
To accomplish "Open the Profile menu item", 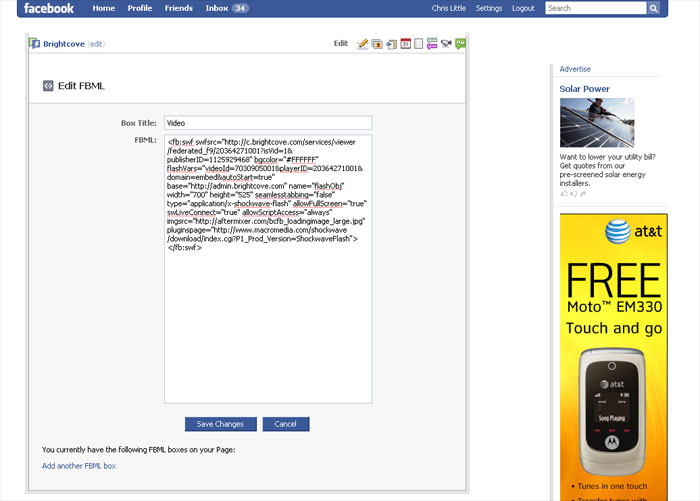I will pos(140,8).
